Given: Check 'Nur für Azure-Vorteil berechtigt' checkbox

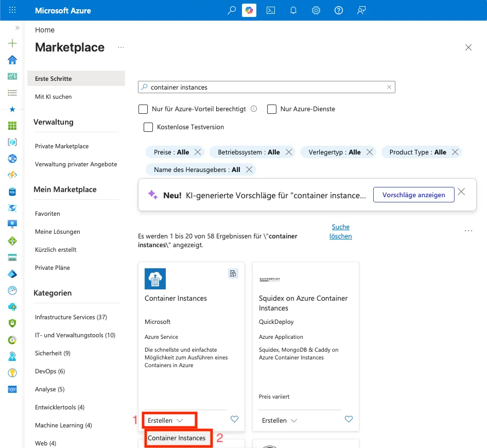Looking at the screenshot, I should point(143,109).
